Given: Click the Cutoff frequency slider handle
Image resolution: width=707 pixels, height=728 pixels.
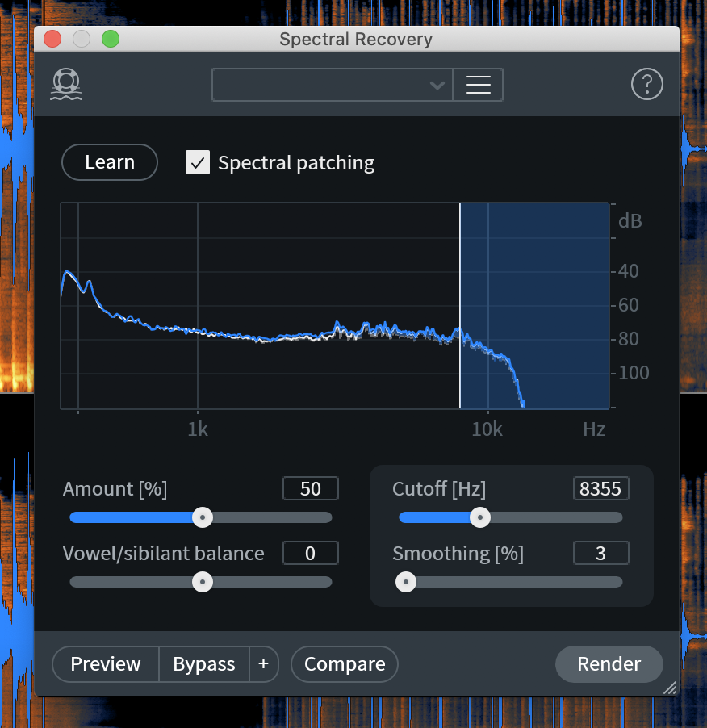Looking at the screenshot, I should coord(480,517).
